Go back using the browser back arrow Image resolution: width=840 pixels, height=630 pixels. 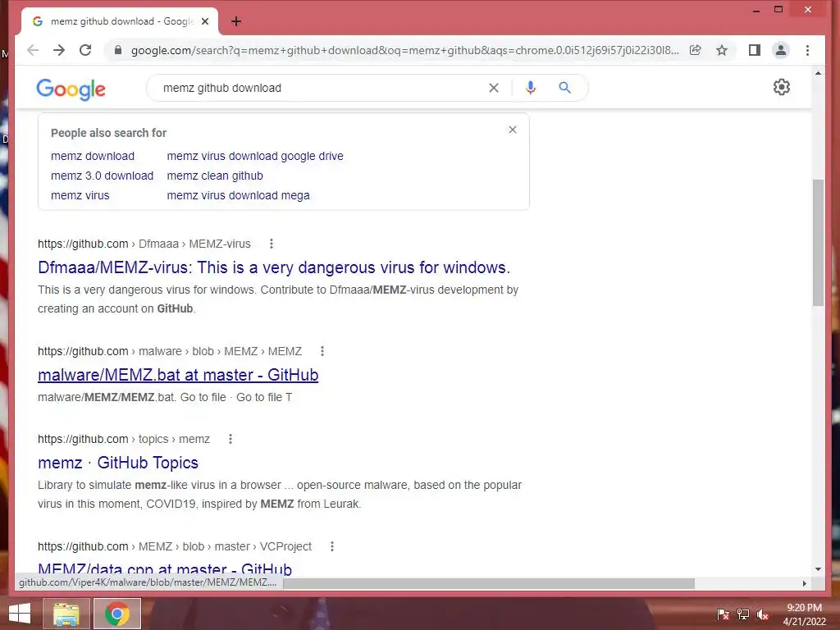click(33, 50)
